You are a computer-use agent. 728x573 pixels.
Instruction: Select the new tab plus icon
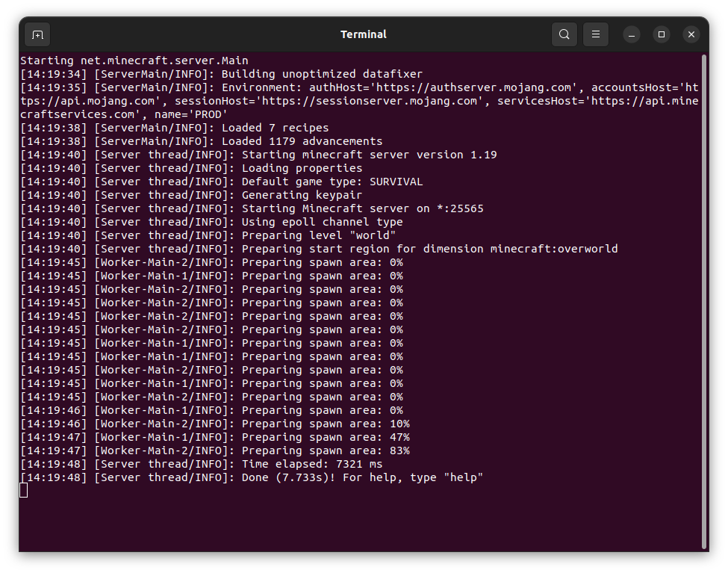pos(37,34)
